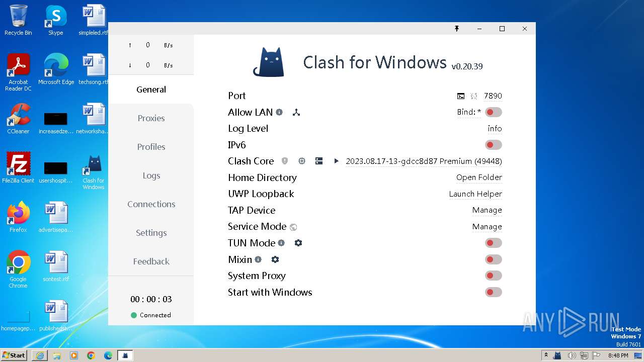The image size is (644, 362).
Task: Click the pin window icon in title bar
Action: 457,29
